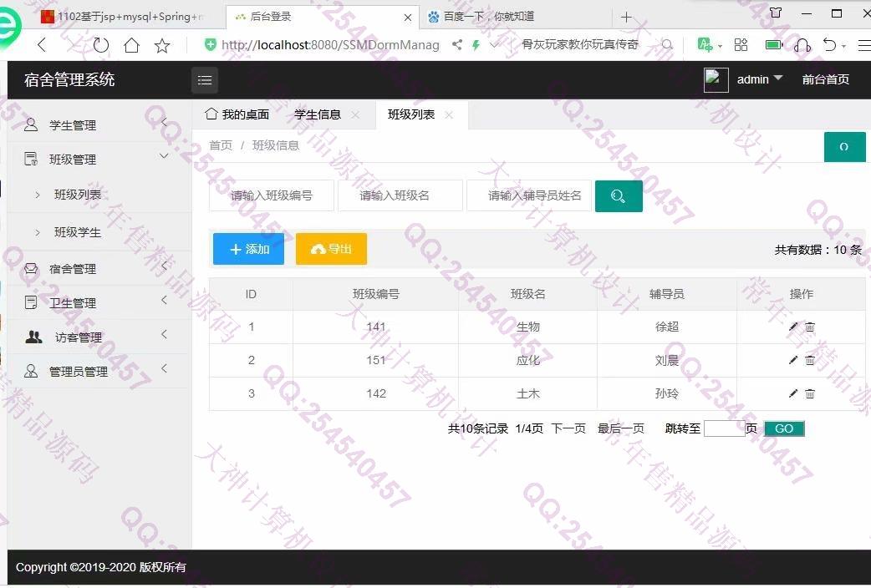The width and height of the screenshot is (871, 588).
Task: Click the browser undo arrow icon
Action: point(829,44)
